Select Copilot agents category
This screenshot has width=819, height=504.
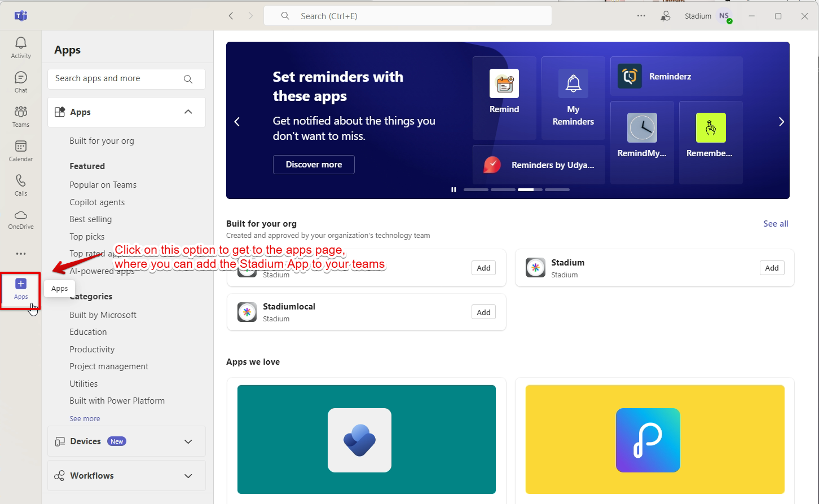tap(97, 202)
